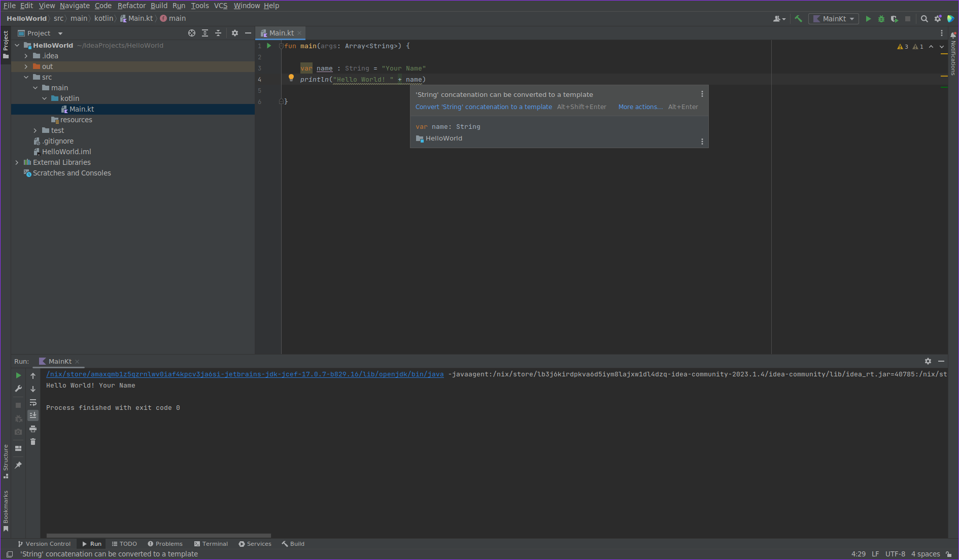
Task: Build project with the hammer icon
Action: (x=798, y=19)
